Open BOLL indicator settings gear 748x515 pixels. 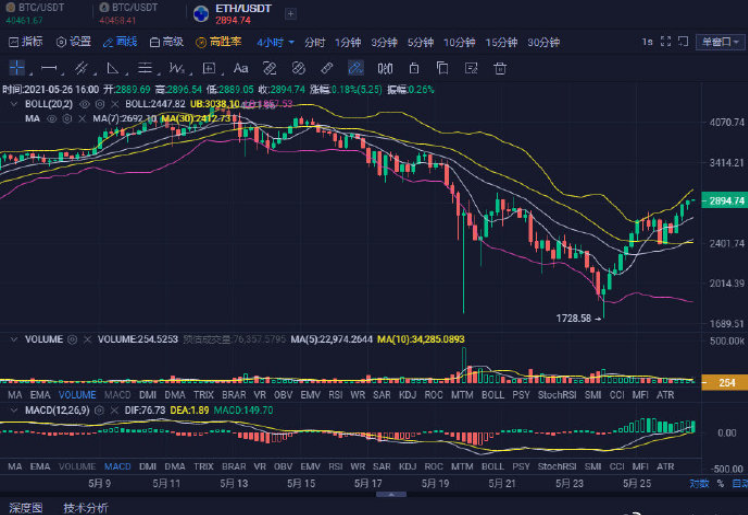(100, 104)
